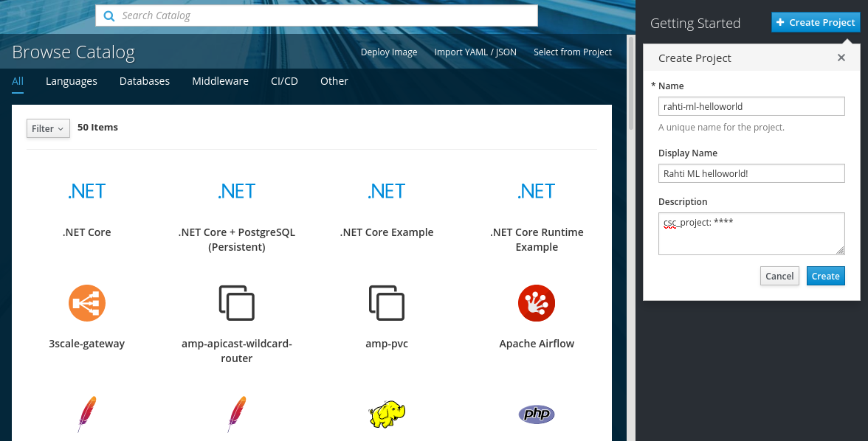
Task: Select the amp-apicast-wildcard-router template icon
Action: click(237, 303)
